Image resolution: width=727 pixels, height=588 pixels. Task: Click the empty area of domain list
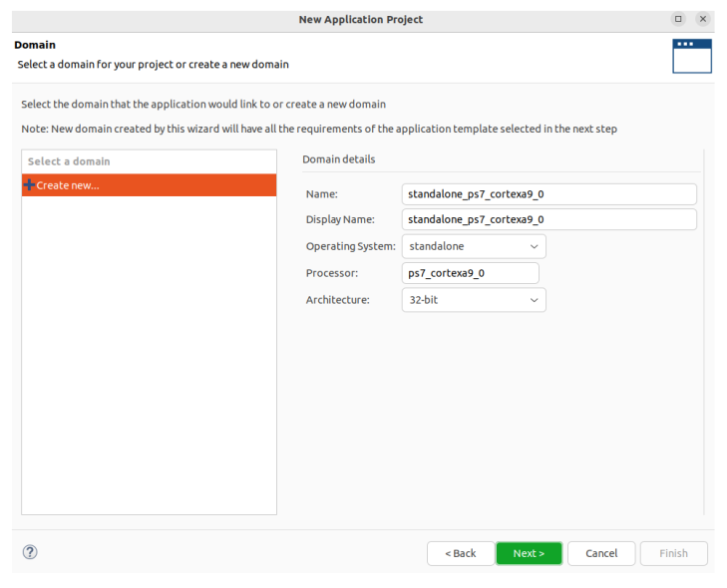coord(149,355)
